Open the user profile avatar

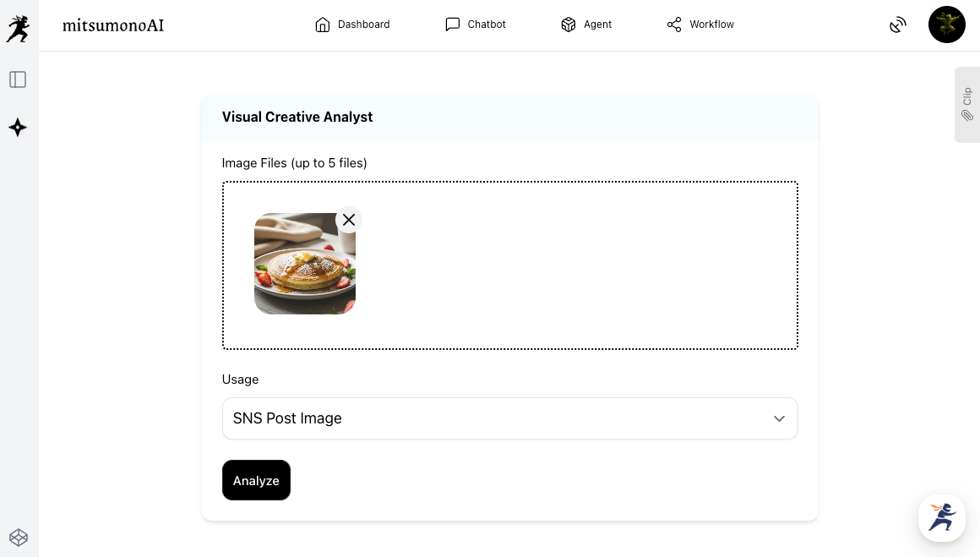tap(946, 25)
